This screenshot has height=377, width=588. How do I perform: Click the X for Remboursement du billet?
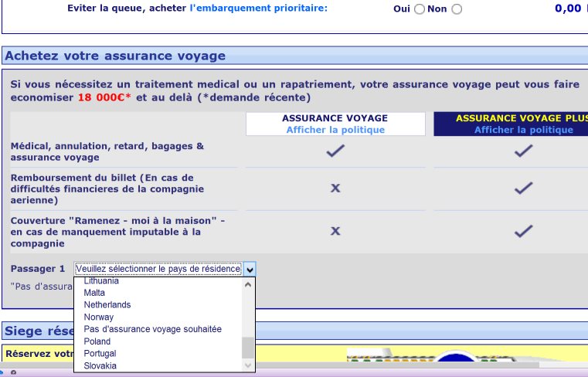click(x=335, y=188)
